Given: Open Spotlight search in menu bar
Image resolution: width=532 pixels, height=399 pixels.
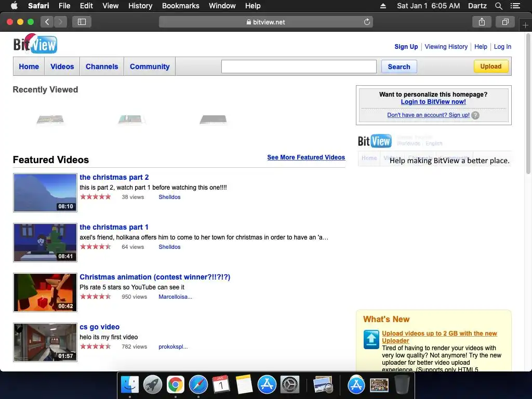Looking at the screenshot, I should [498, 6].
